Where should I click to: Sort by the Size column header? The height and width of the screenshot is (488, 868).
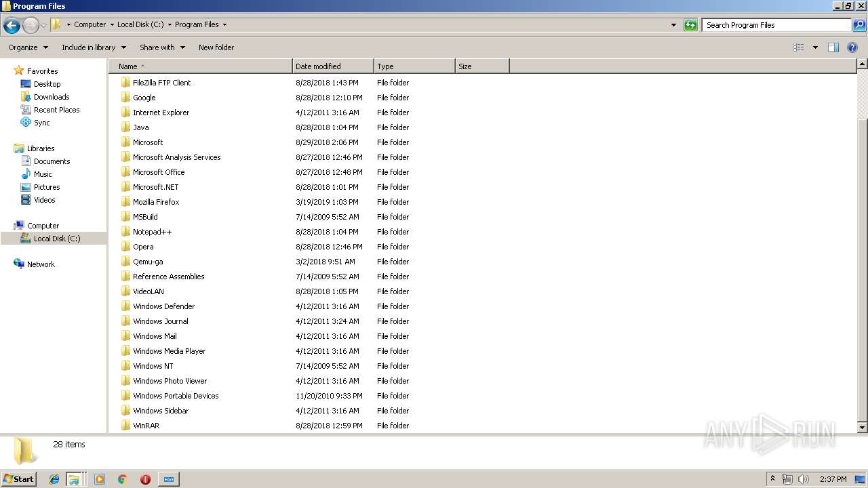[x=482, y=66]
